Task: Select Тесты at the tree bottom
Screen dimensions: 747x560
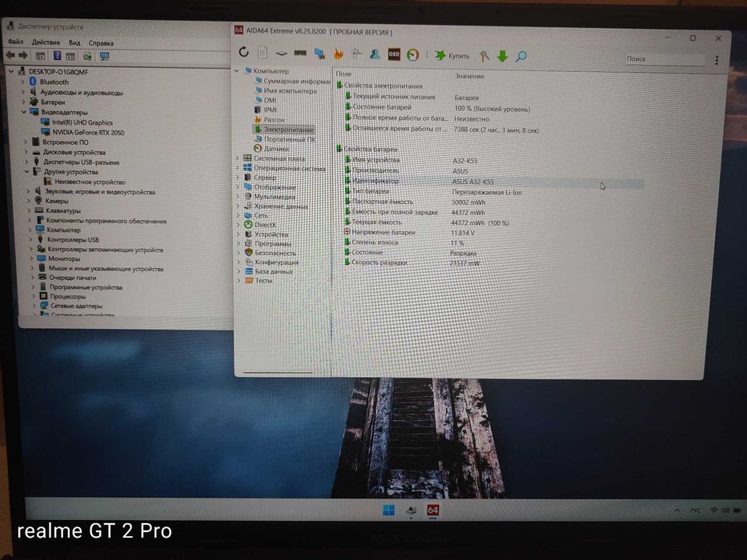Action: click(x=259, y=281)
